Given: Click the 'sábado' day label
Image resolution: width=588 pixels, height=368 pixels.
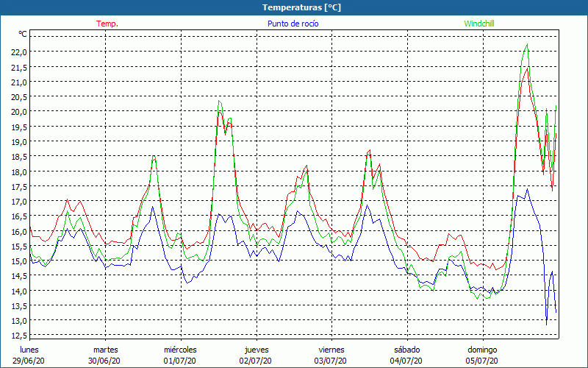Looking at the screenshot, I should [x=407, y=350].
